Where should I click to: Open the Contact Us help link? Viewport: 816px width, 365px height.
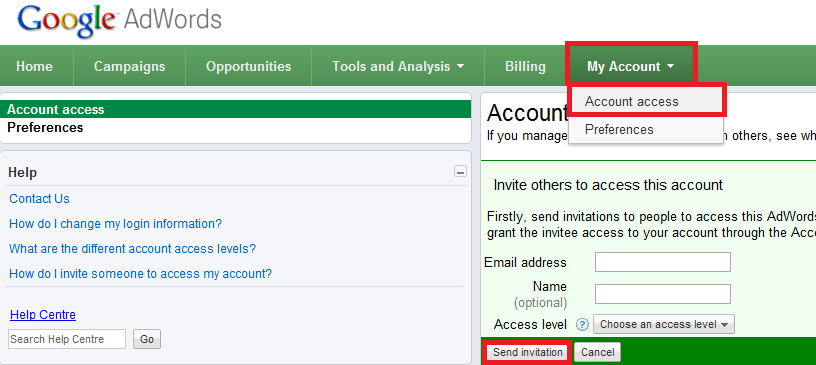tap(39, 199)
